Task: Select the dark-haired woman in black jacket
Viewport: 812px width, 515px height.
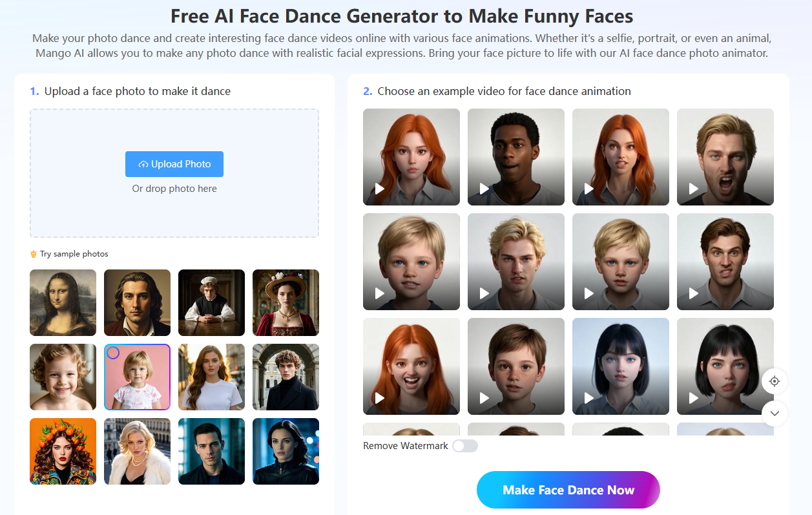Action: (286, 451)
